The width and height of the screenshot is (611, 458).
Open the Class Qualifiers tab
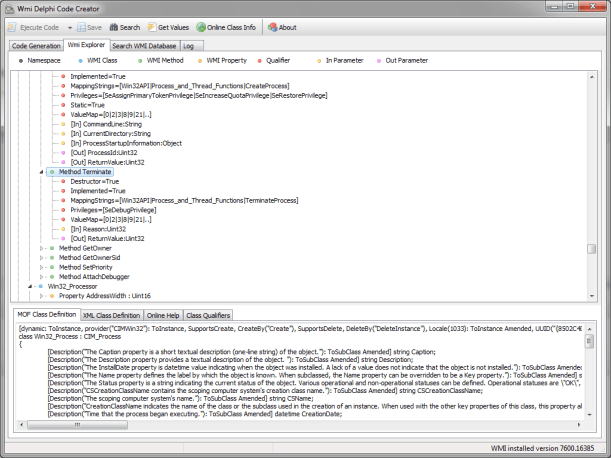click(208, 315)
